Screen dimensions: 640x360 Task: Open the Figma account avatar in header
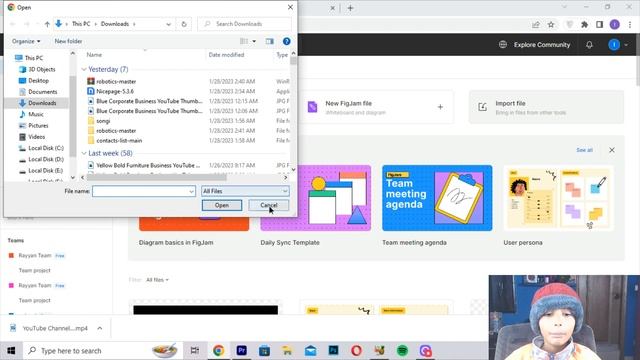pyautogui.click(x=613, y=44)
